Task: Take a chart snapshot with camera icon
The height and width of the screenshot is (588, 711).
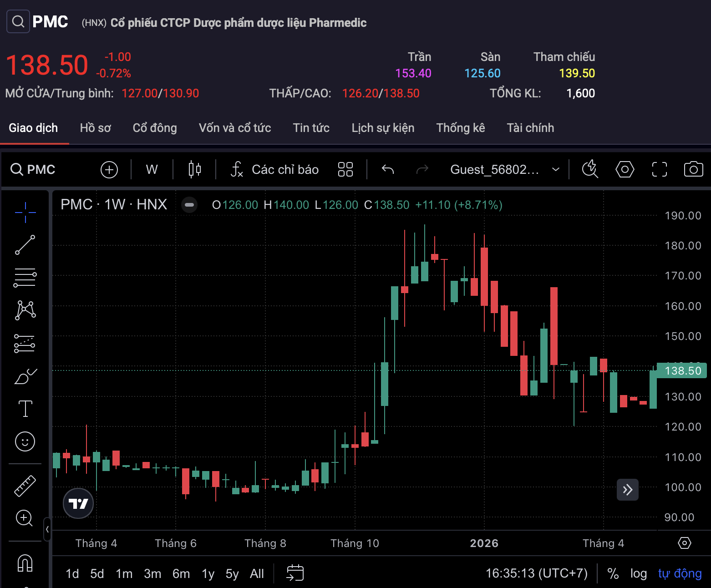Action: [x=694, y=169]
